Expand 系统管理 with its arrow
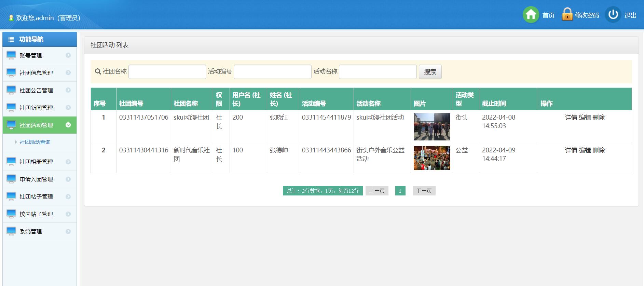 tap(68, 231)
